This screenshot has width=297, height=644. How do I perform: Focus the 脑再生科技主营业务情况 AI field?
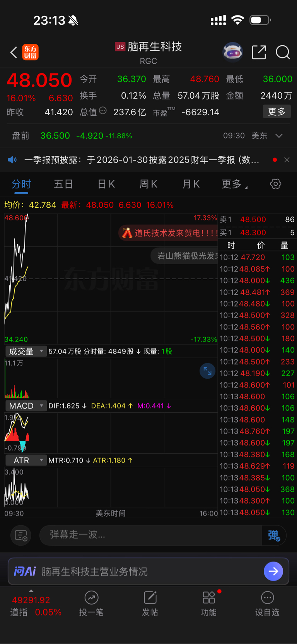pyautogui.click(x=148, y=571)
